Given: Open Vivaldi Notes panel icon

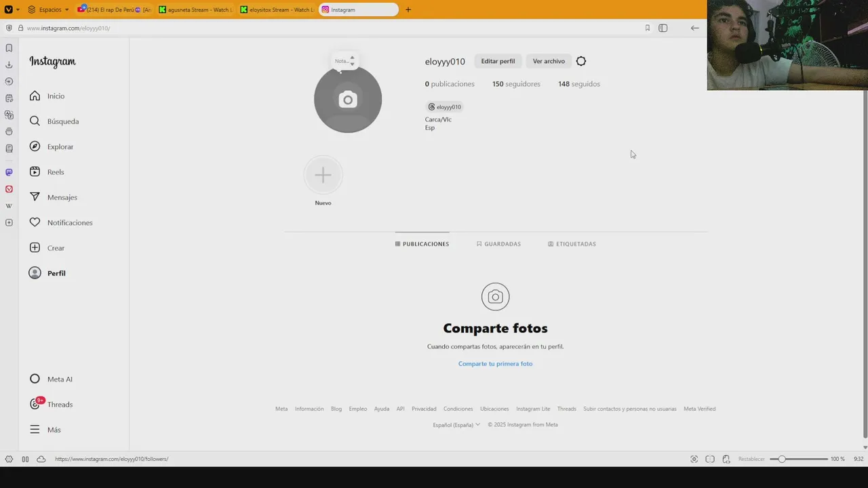Looking at the screenshot, I should (x=9, y=98).
